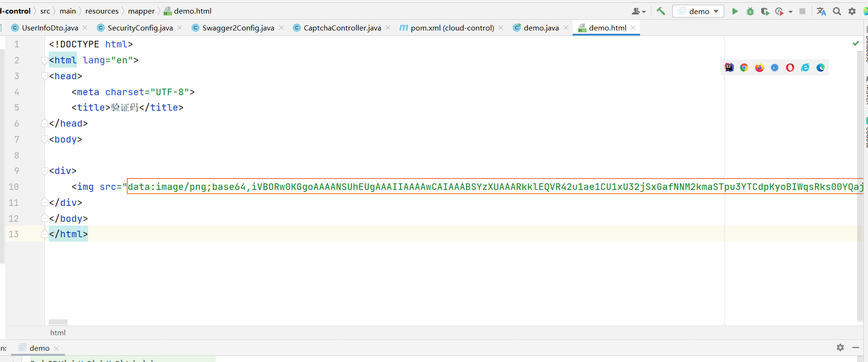
Task: Click the html breadcrumb below the editor
Action: click(58, 332)
